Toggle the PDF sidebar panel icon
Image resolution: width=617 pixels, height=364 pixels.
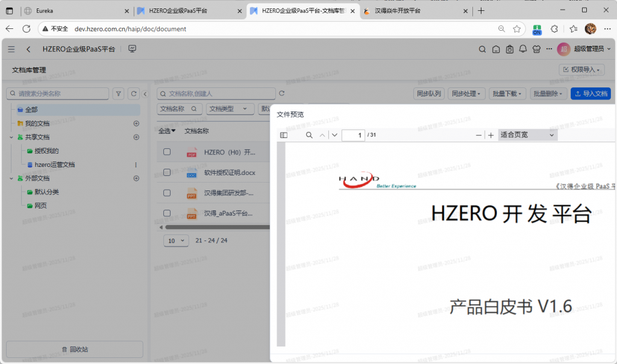[284, 135]
